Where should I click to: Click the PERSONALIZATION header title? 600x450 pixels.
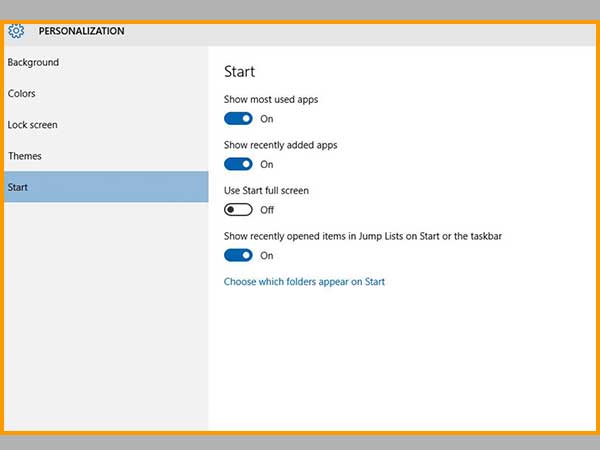point(82,31)
